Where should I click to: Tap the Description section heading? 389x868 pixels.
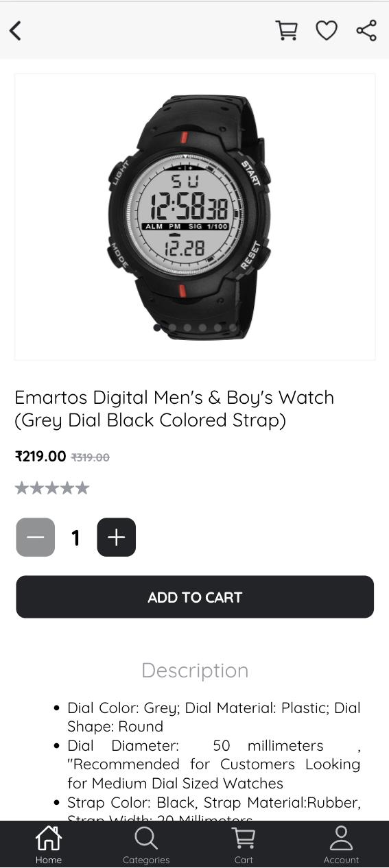click(195, 670)
